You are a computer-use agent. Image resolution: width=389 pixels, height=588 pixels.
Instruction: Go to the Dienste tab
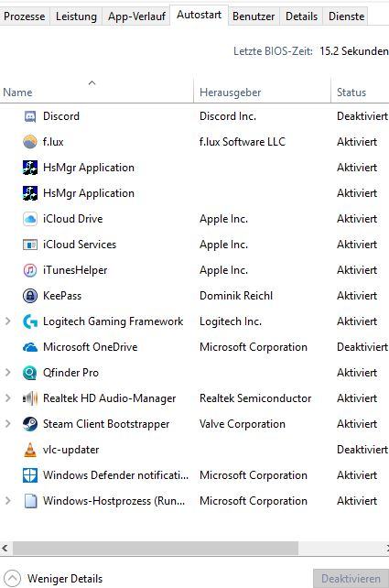(x=346, y=16)
